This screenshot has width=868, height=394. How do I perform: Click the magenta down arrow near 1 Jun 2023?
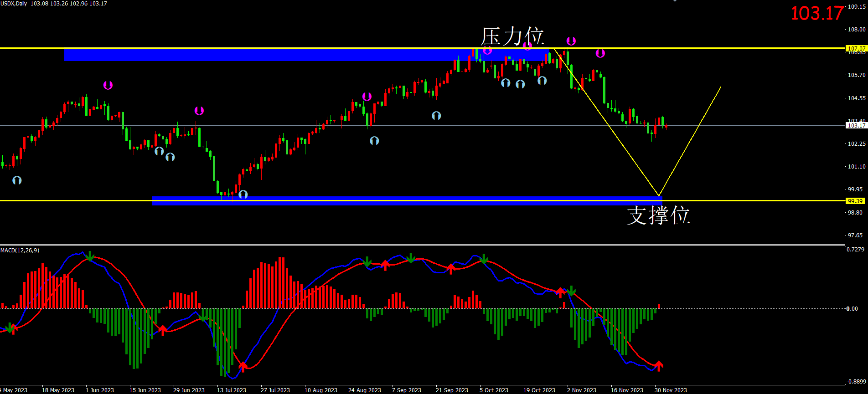click(x=108, y=85)
